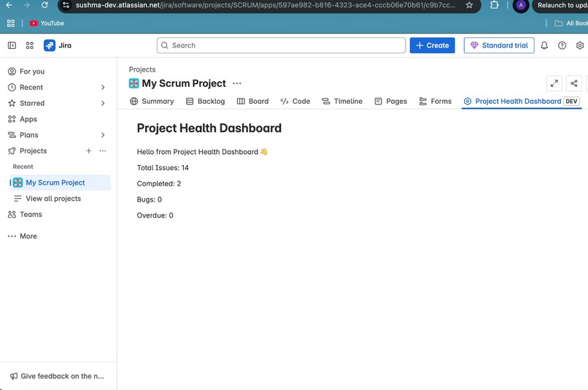Click plus icon next to Projects
The height and width of the screenshot is (390, 588).
88,150
